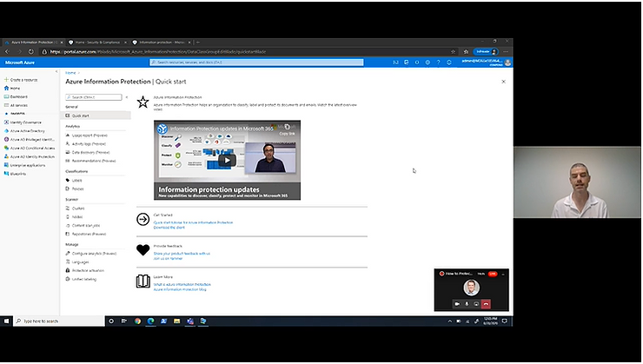Click the Create a resource plus icon
Screen dimensions: 643x364
tap(4, 79)
